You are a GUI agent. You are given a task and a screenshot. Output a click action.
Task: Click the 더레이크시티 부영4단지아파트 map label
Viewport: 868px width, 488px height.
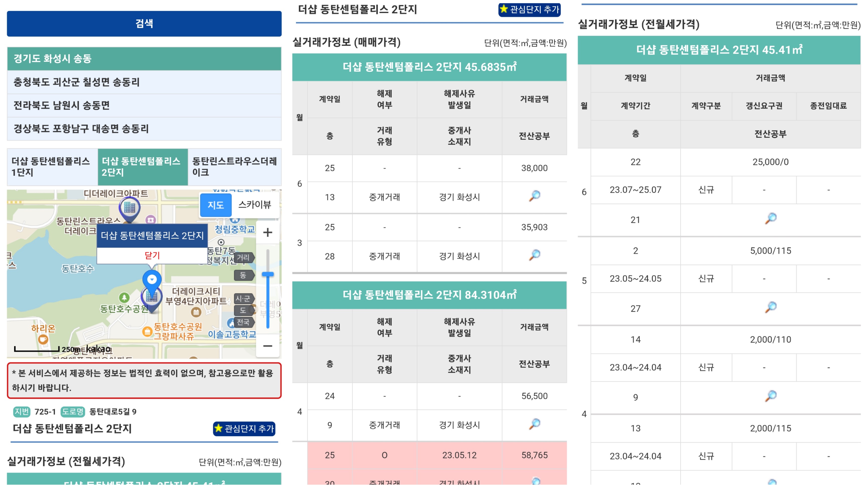pos(196,296)
